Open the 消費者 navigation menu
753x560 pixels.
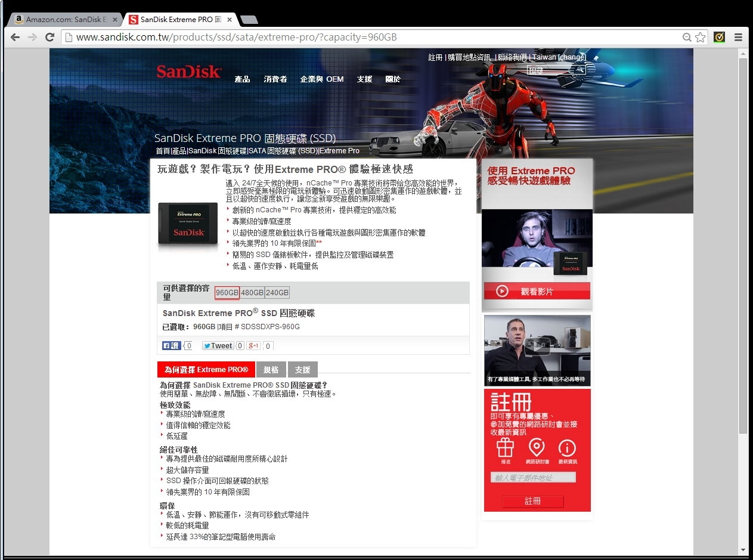point(275,79)
